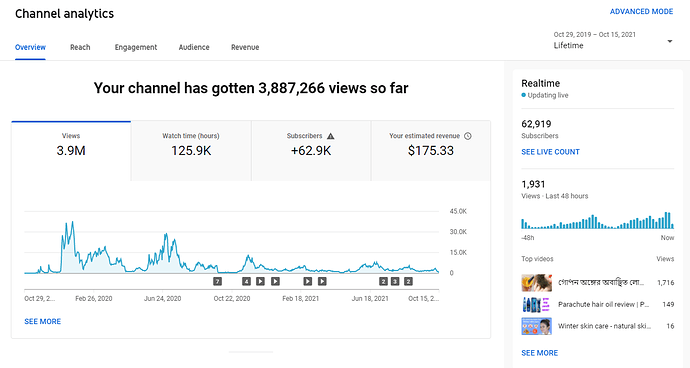Switch to the Engagement tab

pos(136,47)
